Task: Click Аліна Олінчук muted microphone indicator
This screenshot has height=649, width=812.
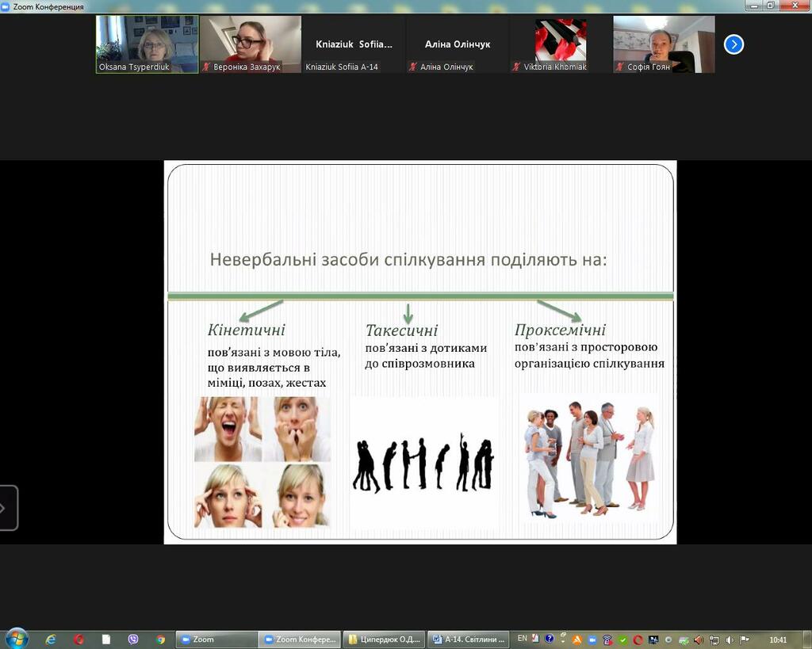Action: (412, 67)
